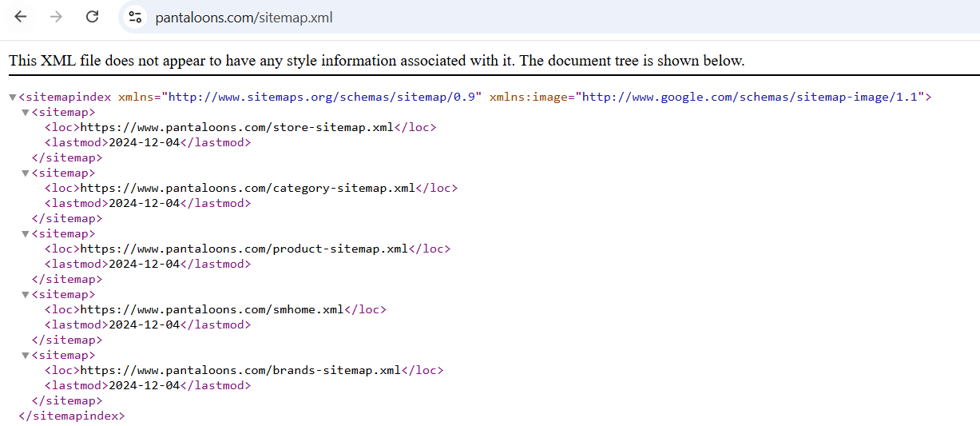Click the lastmod date under store-sitemap.xml
The width and height of the screenshot is (980, 426).
point(145,142)
